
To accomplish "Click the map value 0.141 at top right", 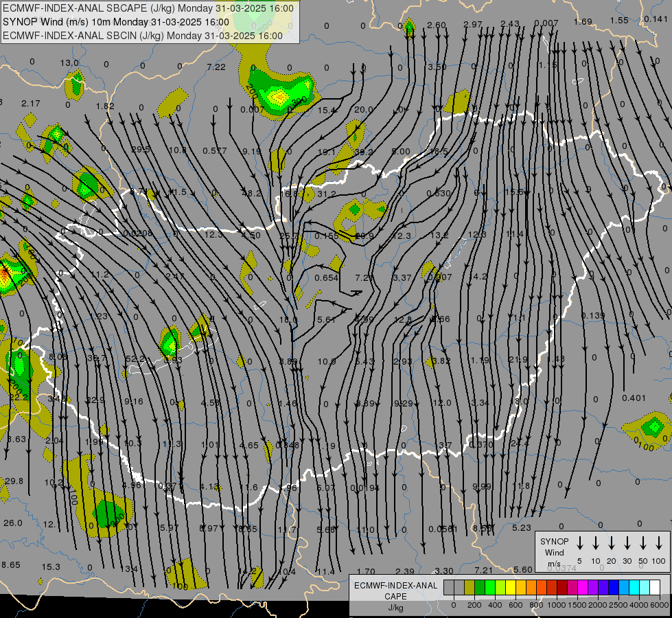I will (656, 19).
